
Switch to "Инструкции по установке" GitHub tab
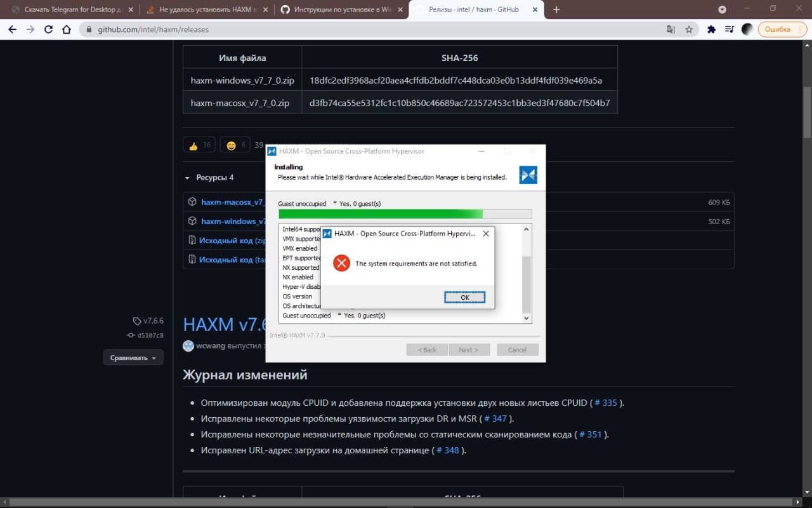tap(342, 10)
